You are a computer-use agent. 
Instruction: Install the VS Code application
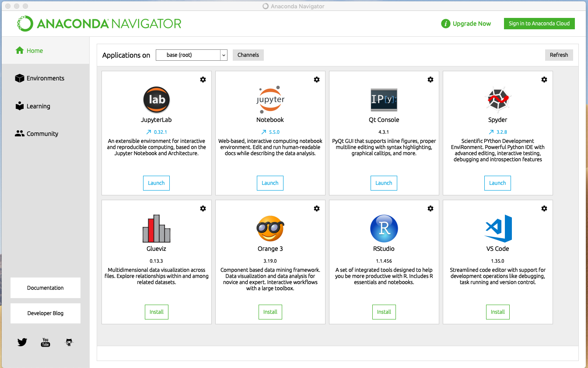click(x=497, y=312)
